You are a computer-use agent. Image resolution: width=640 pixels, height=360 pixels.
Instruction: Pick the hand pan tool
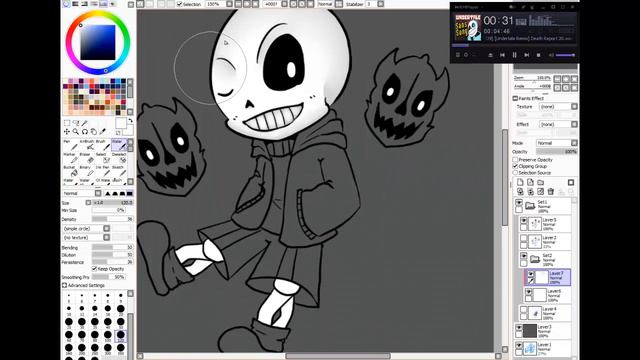(93, 131)
